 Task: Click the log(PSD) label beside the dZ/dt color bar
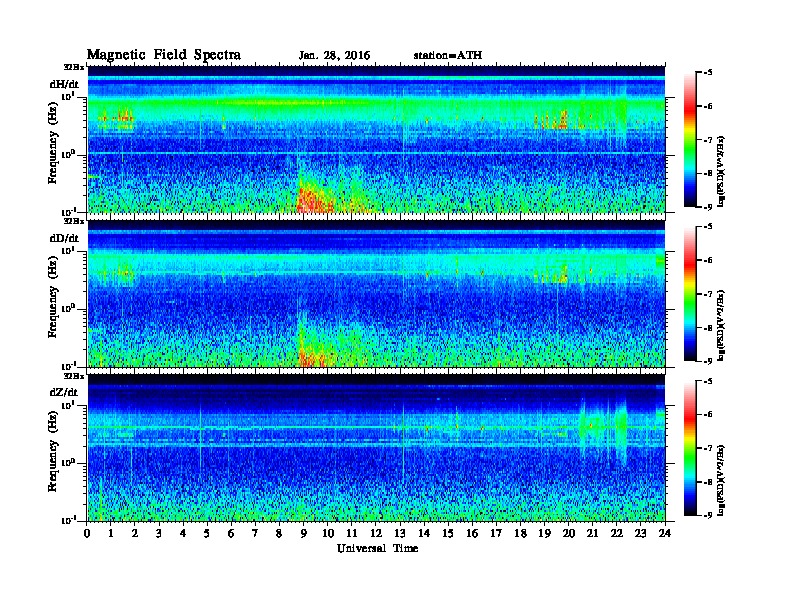721,480
